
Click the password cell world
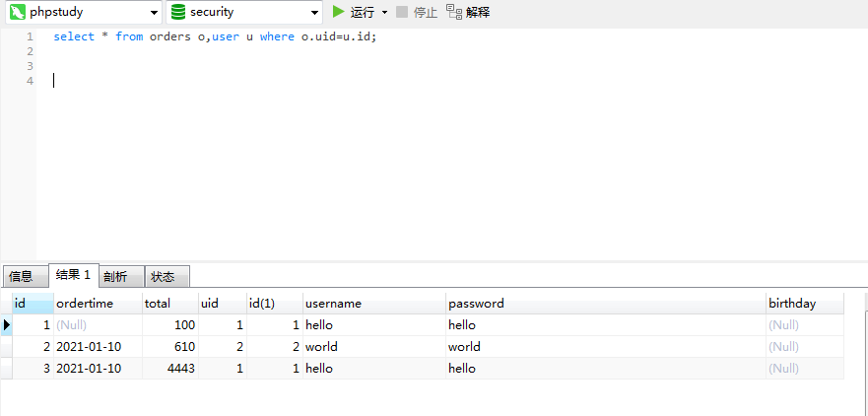pyautogui.click(x=606, y=347)
